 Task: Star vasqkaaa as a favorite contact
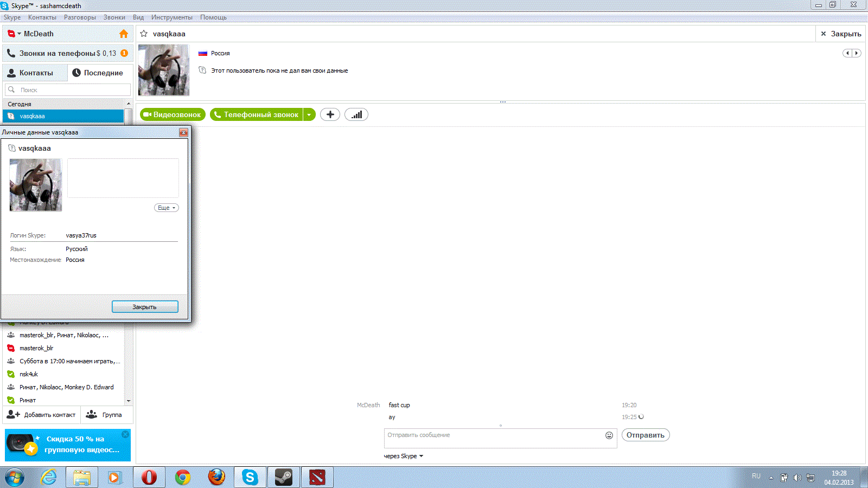click(144, 34)
